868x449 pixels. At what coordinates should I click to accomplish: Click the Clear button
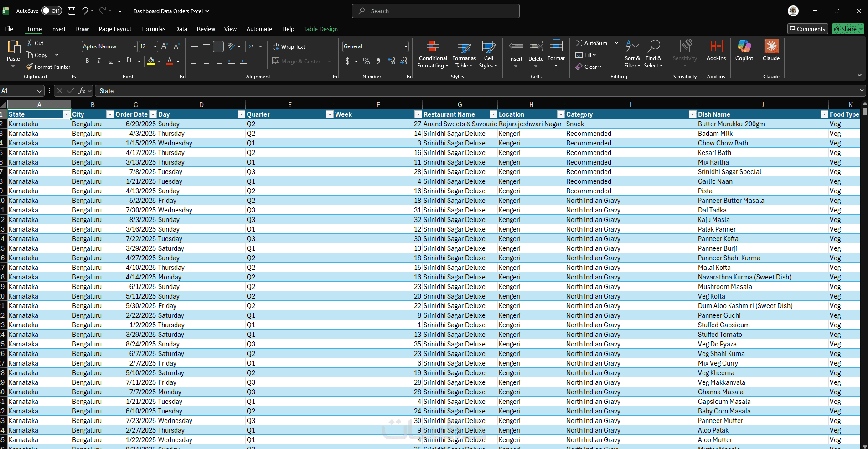coord(589,67)
